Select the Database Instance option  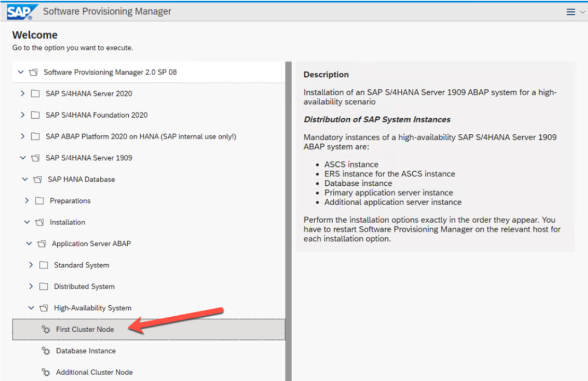tap(86, 351)
